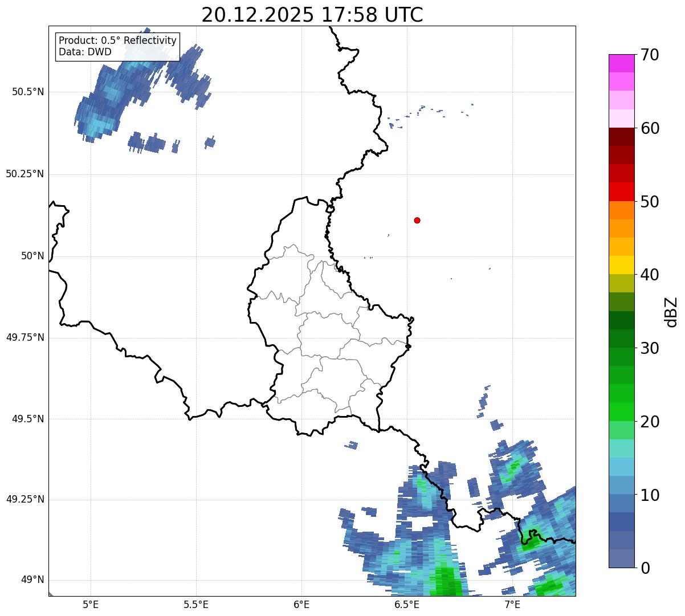
Task: Click the red location marker dot
Action: (x=417, y=220)
